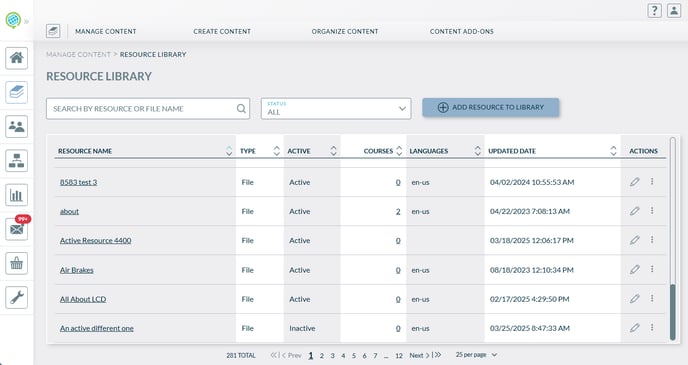Jump to the last page arrow

437,355
